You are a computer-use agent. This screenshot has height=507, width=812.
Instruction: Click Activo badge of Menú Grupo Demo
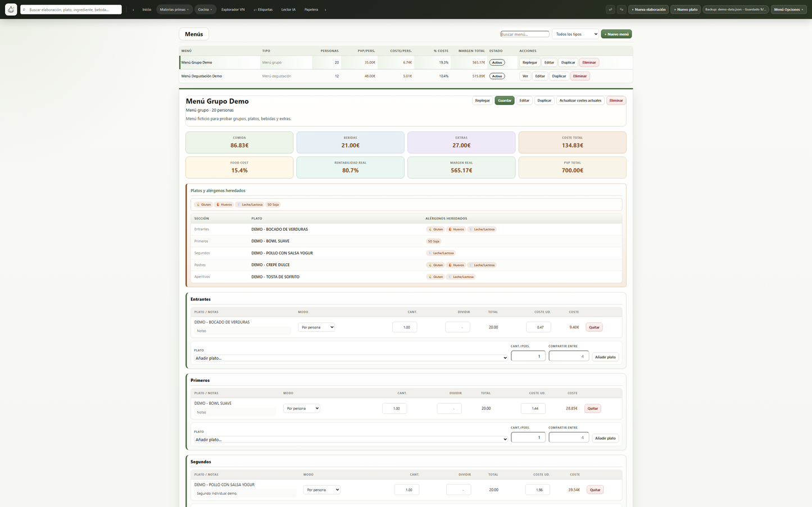[497, 62]
